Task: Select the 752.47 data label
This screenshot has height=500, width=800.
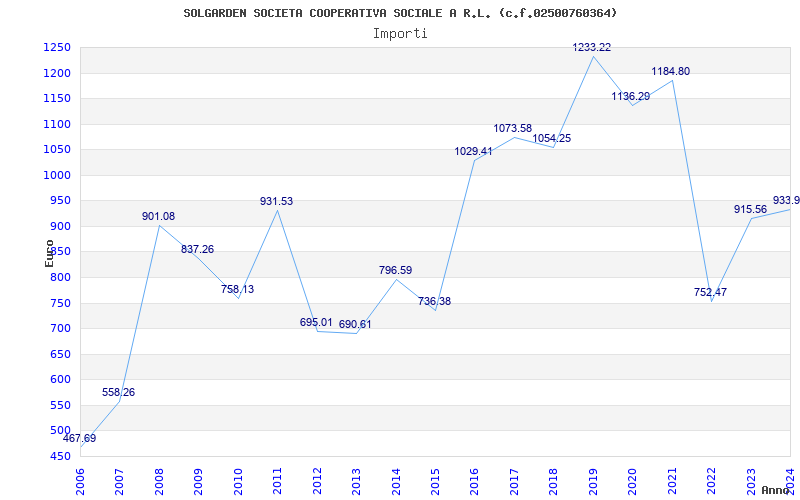Action: (710, 292)
